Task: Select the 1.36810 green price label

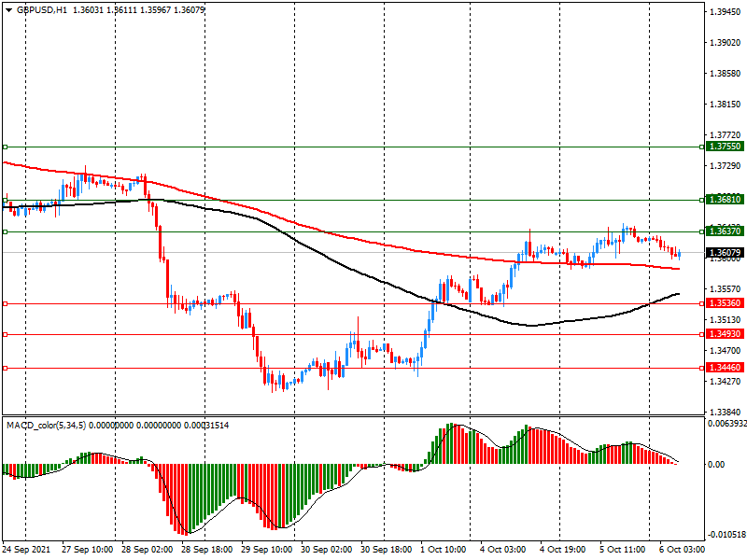Action: [726, 200]
